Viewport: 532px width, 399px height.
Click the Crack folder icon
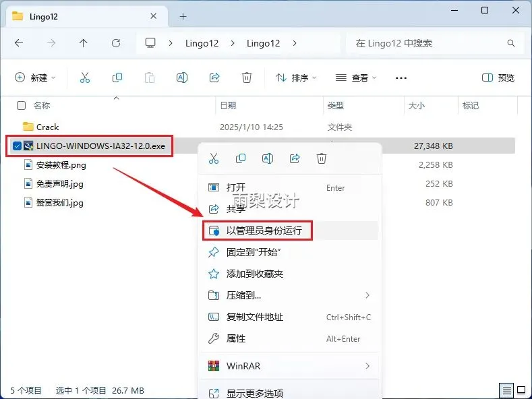[x=28, y=127]
